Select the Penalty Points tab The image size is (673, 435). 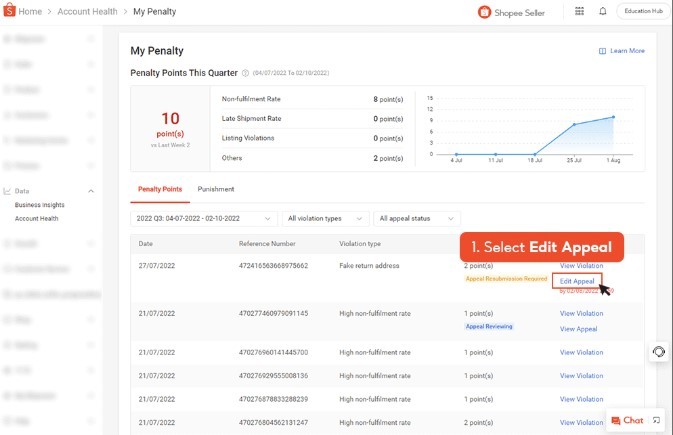pos(160,188)
